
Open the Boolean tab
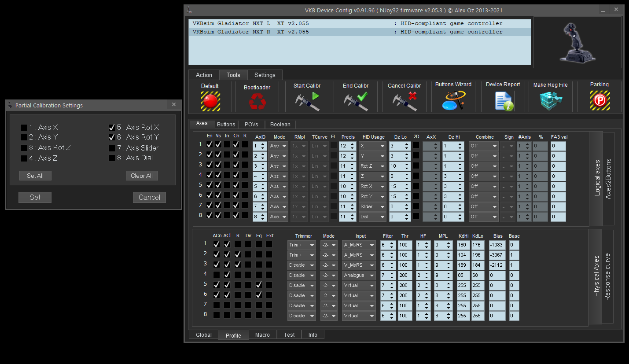[x=280, y=125]
